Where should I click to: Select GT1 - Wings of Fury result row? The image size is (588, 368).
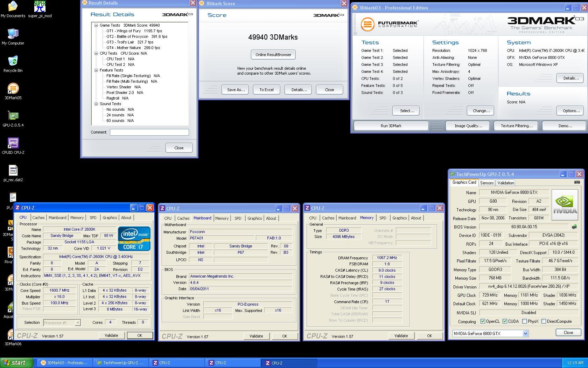click(x=134, y=31)
